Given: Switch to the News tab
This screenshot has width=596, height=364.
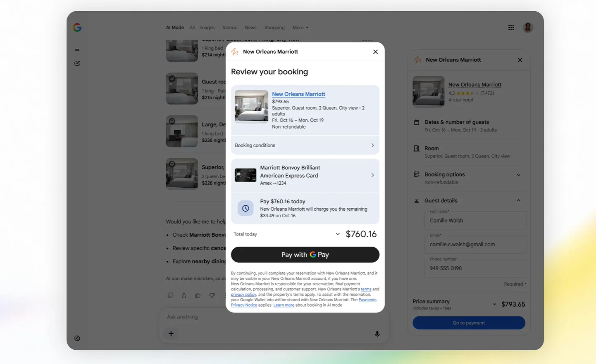Looking at the screenshot, I should tap(250, 28).
